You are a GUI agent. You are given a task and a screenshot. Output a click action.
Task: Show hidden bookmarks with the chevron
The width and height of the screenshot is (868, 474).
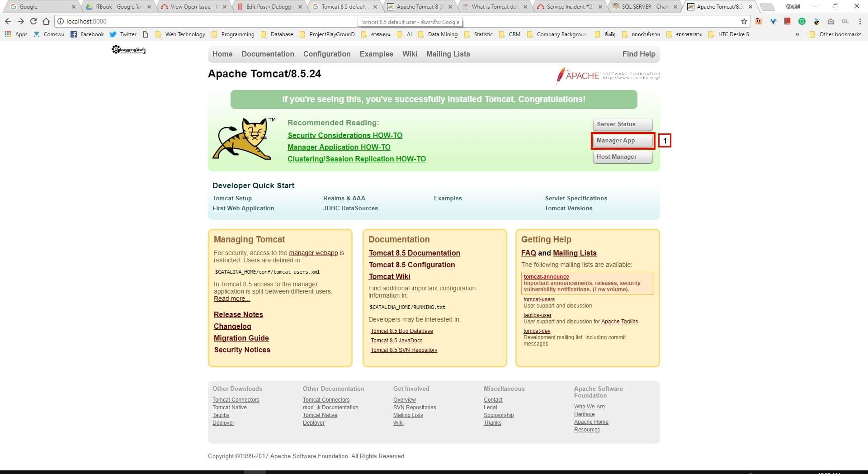pos(797,34)
